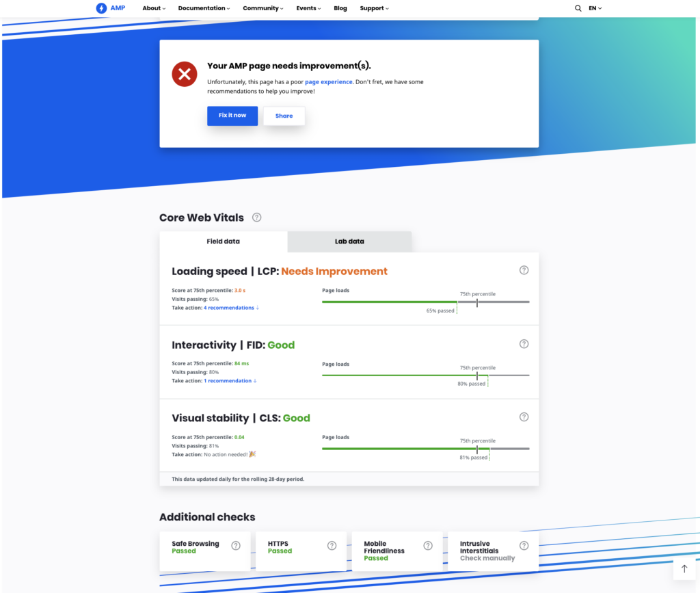
Task: Open the help icon for Visual stability CLS
Action: coord(524,417)
